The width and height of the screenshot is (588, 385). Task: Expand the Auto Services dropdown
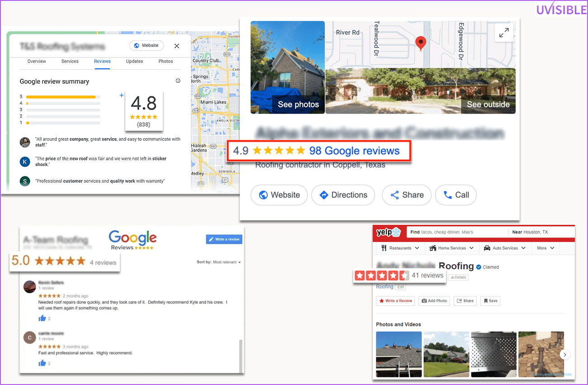click(x=505, y=248)
